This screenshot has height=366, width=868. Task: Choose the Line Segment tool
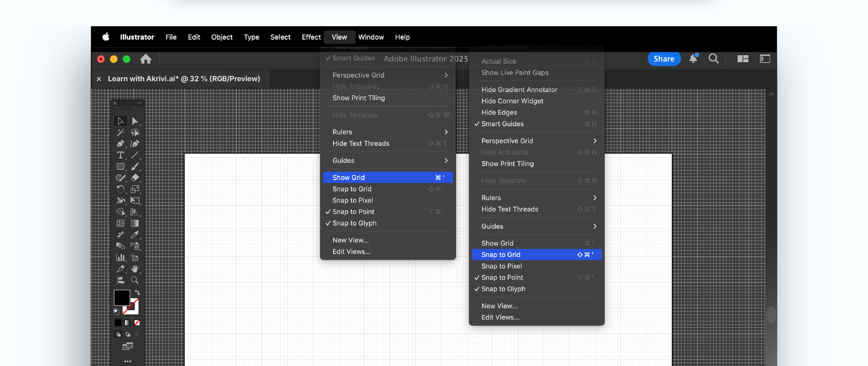(135, 155)
